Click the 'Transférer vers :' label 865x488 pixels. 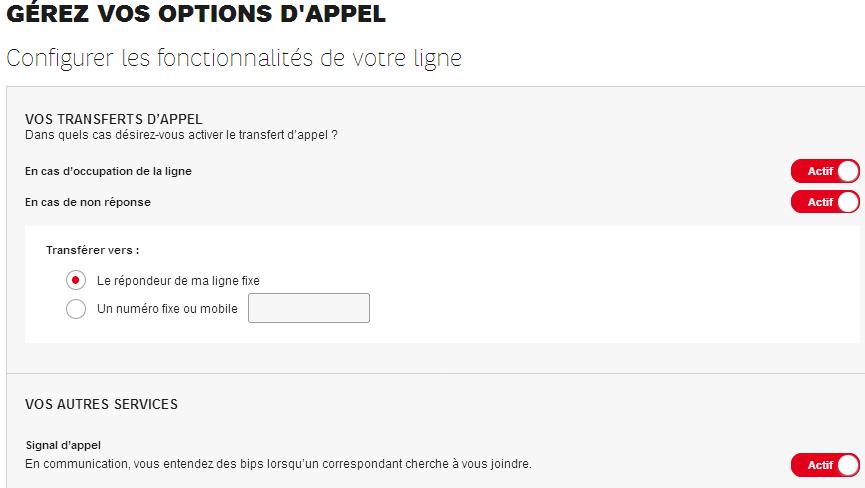pos(92,250)
